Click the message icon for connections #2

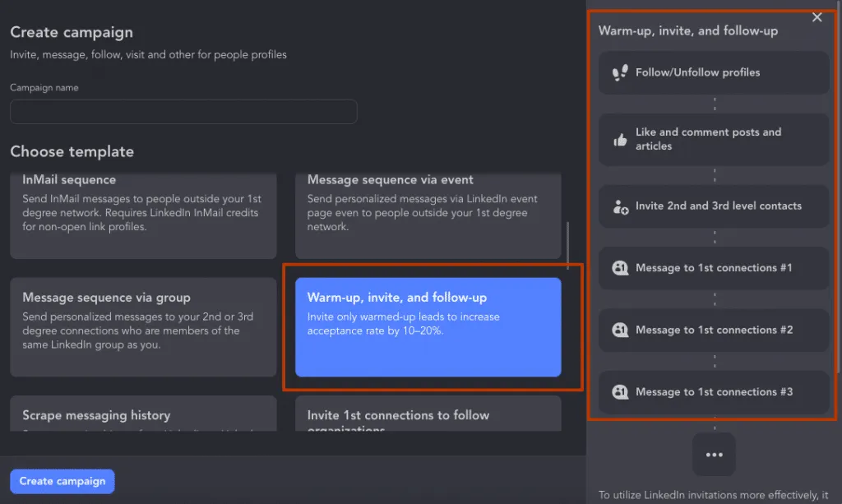tap(620, 330)
